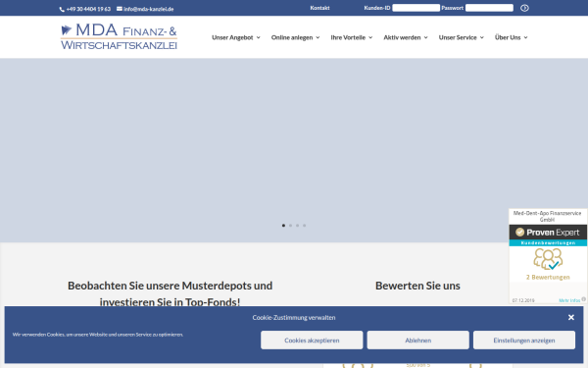Click the phone icon in top bar
This screenshot has height=368, width=588.
[62, 10]
